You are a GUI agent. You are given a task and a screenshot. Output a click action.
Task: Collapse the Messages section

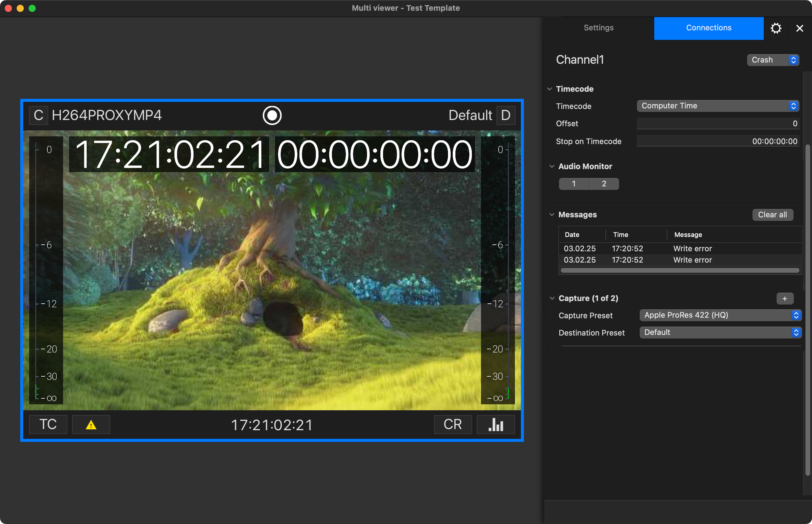(552, 215)
